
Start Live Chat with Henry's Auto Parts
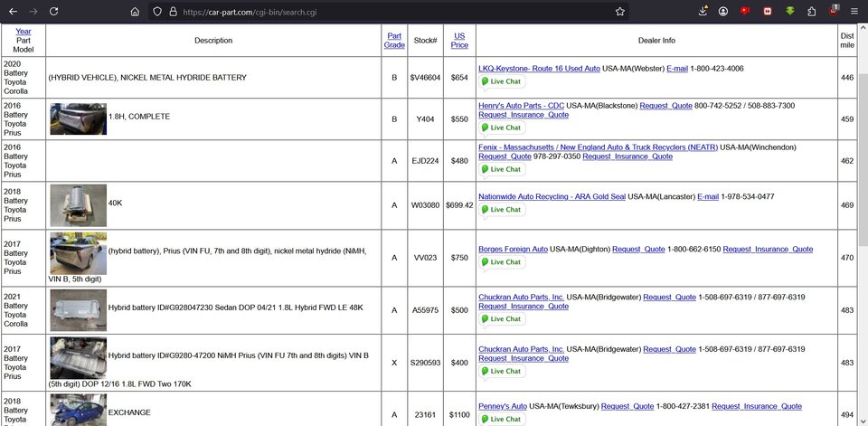pyautogui.click(x=502, y=128)
